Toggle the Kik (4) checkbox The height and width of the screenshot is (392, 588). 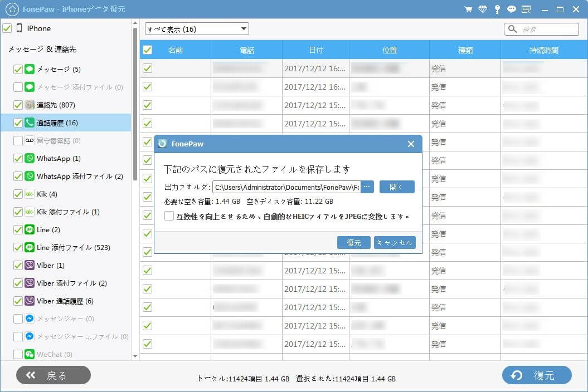point(18,194)
